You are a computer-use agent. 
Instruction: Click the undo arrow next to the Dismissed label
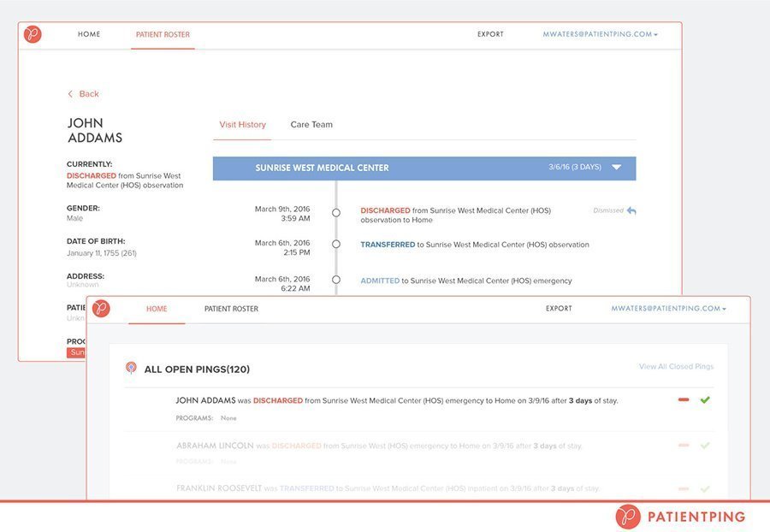point(631,209)
